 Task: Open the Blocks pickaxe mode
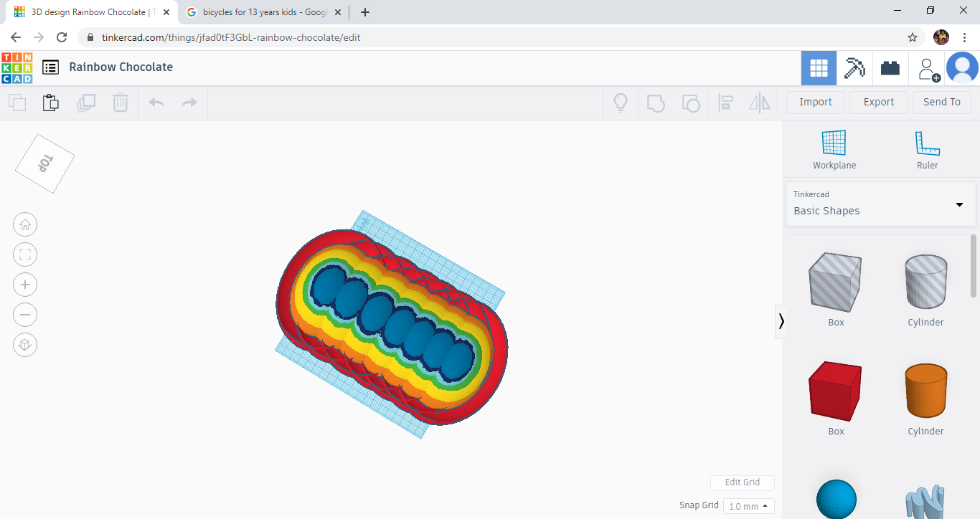pos(854,68)
